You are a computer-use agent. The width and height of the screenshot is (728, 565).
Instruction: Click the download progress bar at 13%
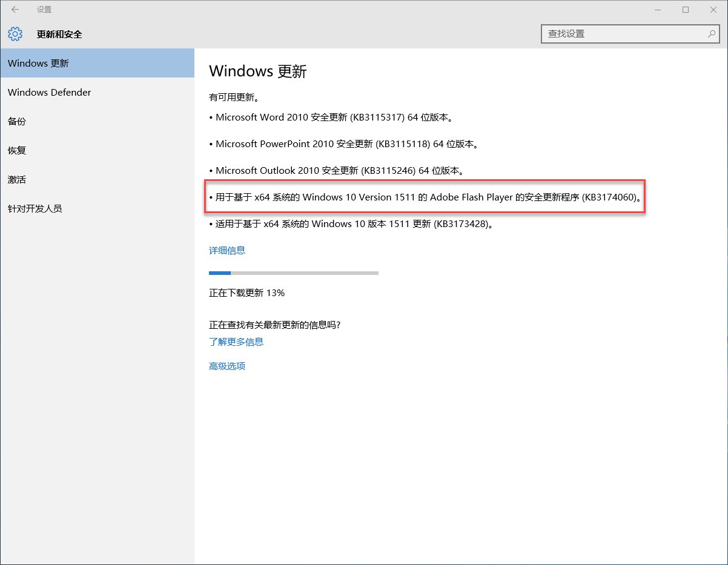pyautogui.click(x=294, y=273)
